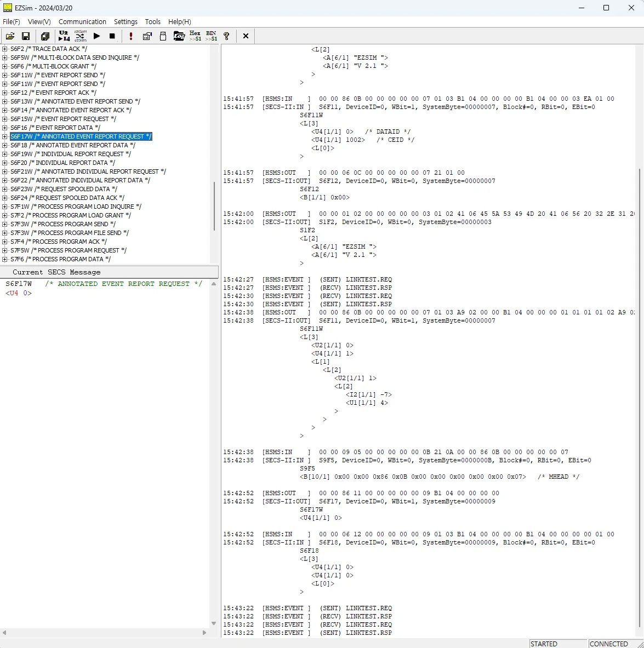Click message editor scroll down arrow

click(214, 623)
